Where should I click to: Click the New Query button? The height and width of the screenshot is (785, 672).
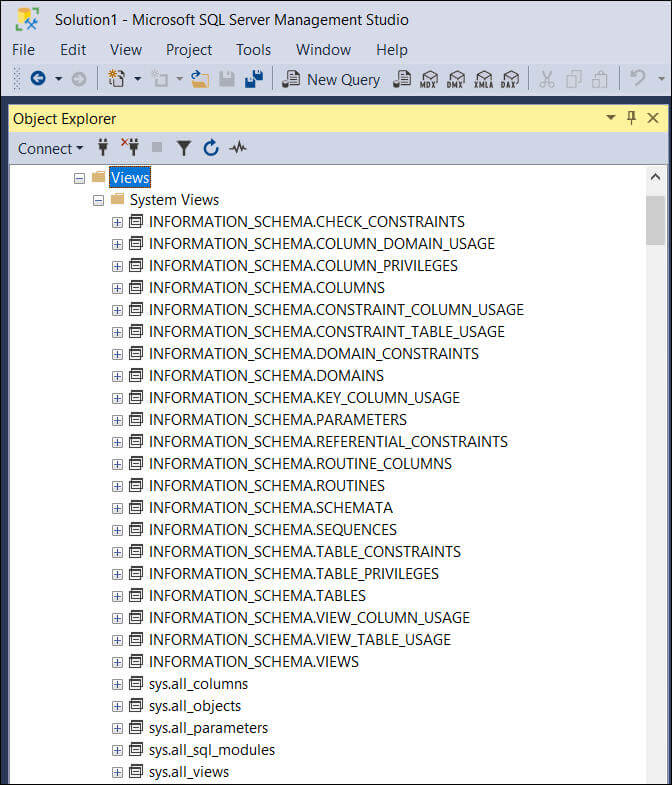point(331,79)
